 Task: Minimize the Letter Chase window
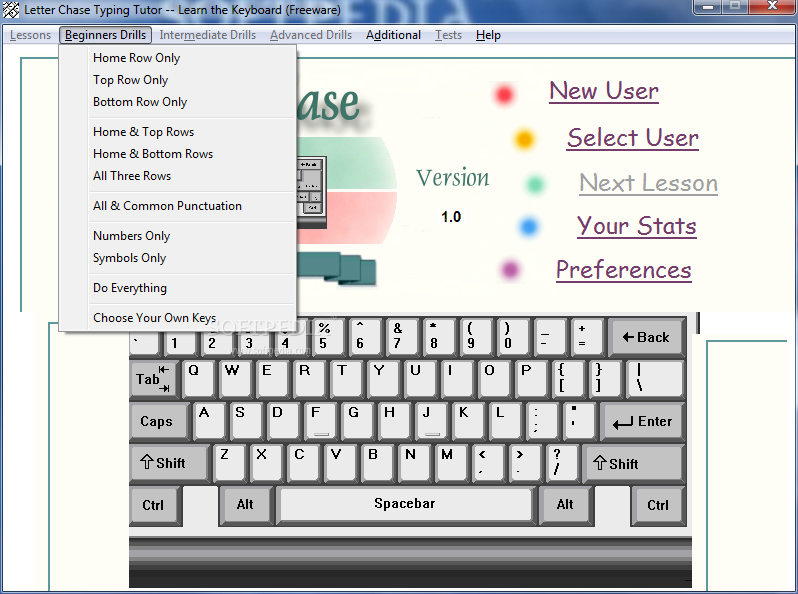(708, 7)
